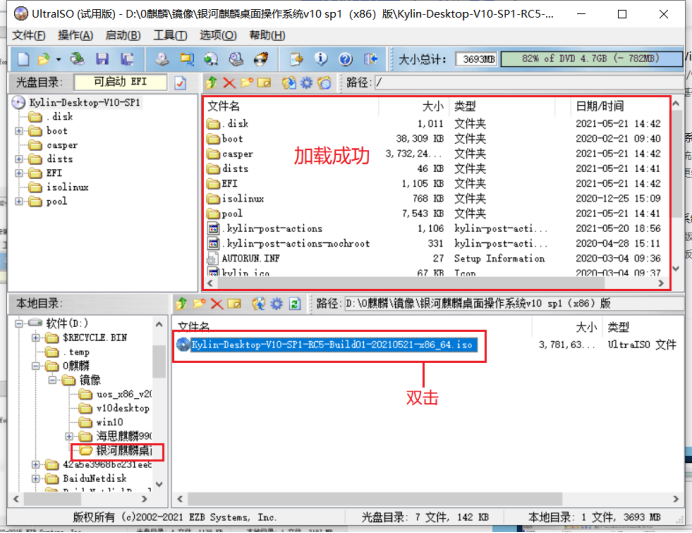The width and height of the screenshot is (692, 533).
Task: Select the Kylin-Desktop-V10-SP1-RC5 iso file
Action: click(x=334, y=345)
